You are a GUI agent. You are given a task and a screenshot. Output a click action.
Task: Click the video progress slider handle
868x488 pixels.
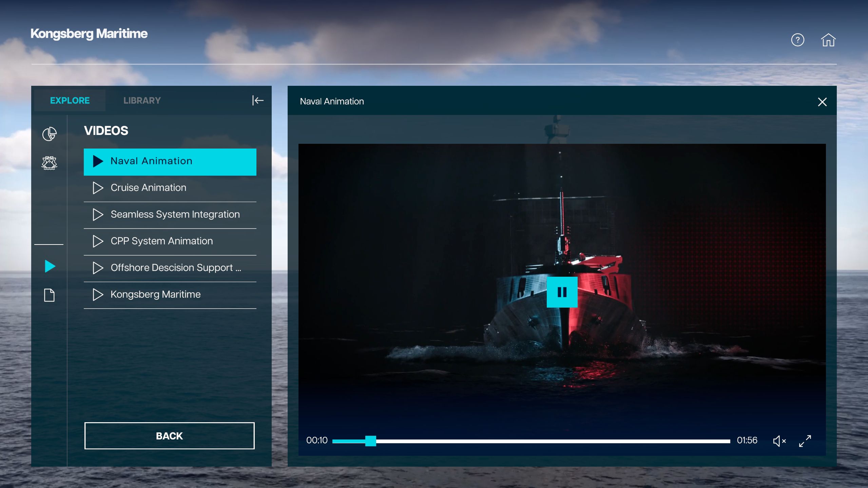(x=370, y=441)
